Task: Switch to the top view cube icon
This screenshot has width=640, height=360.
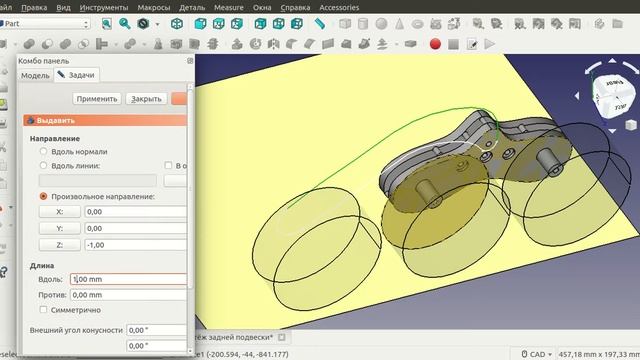Action: 219,24
